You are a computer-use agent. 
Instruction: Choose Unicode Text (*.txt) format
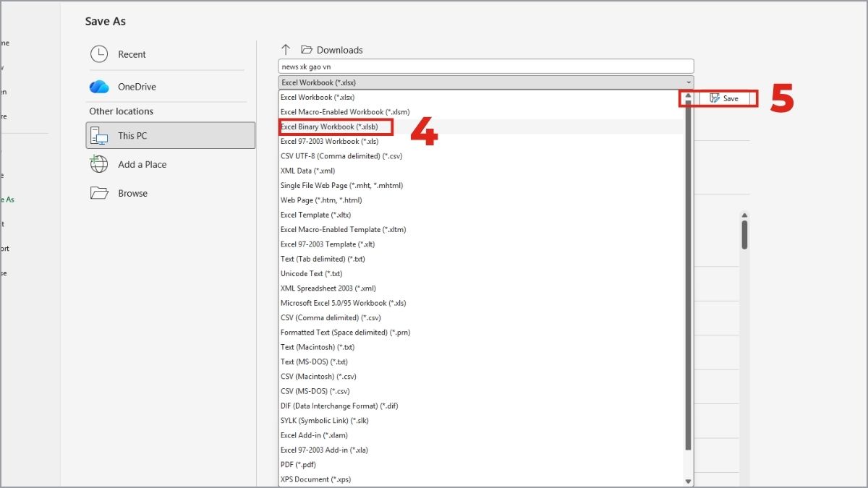coord(481,274)
